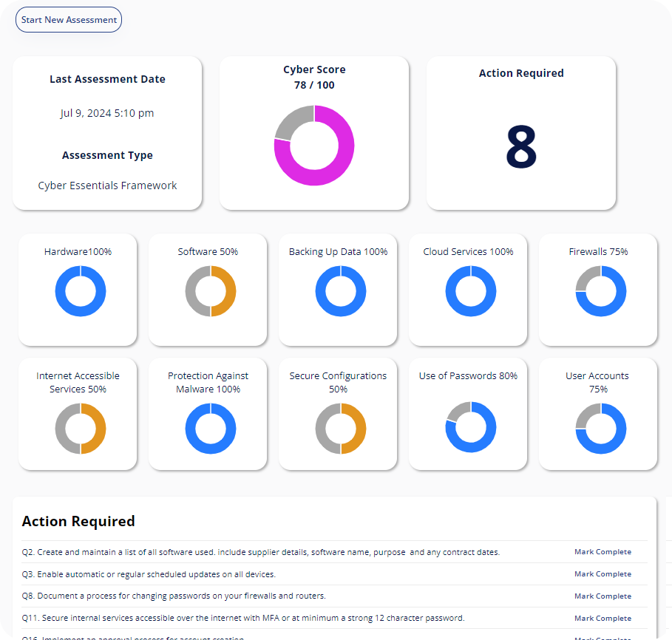Select the Last Assessment Date card
The width and height of the screenshot is (672, 640).
click(x=107, y=133)
